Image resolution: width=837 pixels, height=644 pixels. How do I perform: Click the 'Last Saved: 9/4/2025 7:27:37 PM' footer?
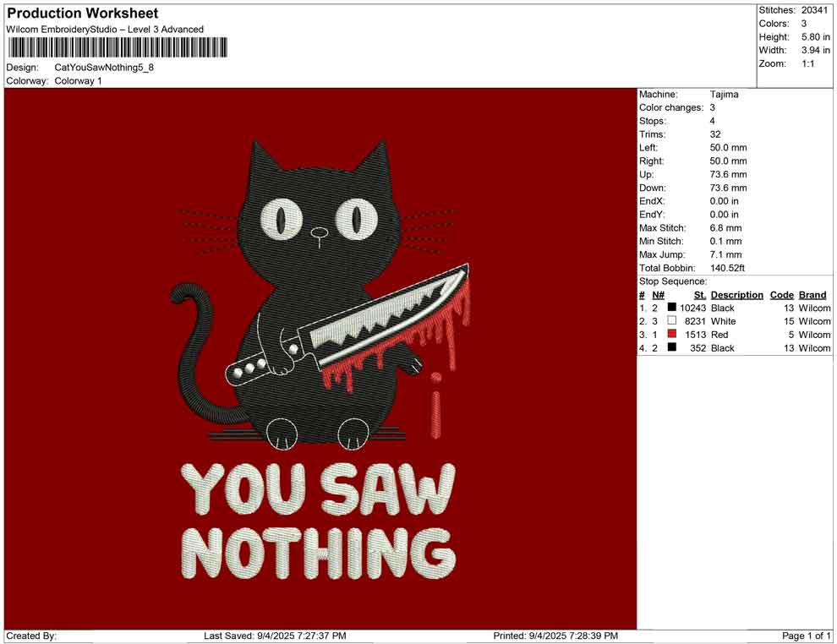275,636
